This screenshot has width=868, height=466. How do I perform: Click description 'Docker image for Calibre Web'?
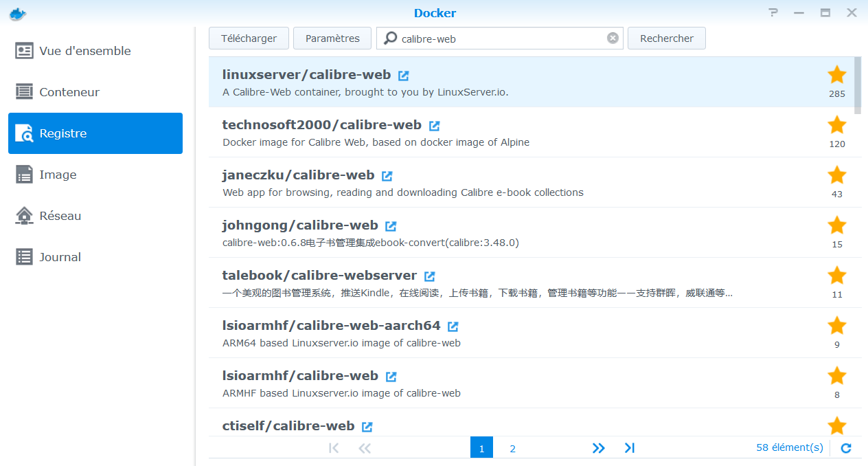coord(376,142)
